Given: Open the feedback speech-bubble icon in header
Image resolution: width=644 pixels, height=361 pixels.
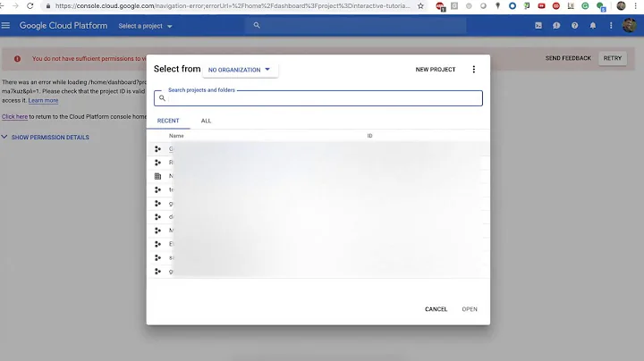Looking at the screenshot, I should (x=556, y=25).
